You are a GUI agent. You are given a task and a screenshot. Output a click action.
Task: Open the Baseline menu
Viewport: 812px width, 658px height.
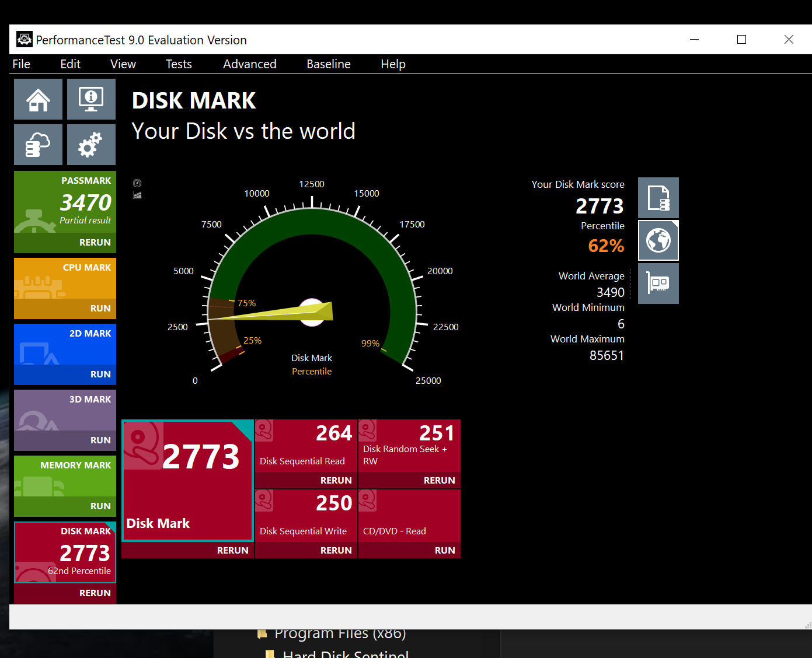click(329, 64)
